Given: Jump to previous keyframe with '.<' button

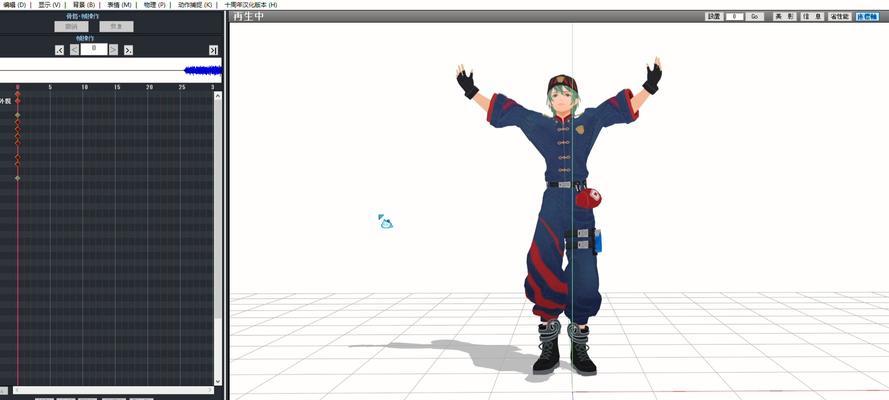Looking at the screenshot, I should tap(60, 50).
